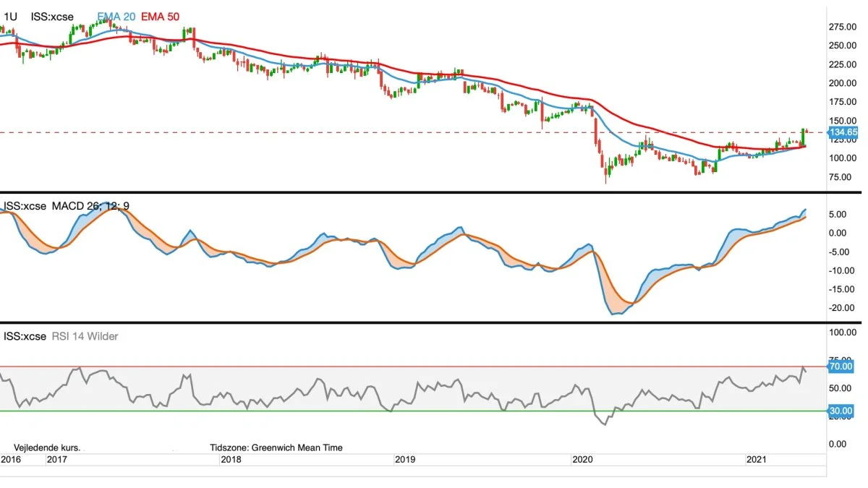Click the blue 30.00 RSI level tag
This screenshot has width=868, height=488.
(x=842, y=410)
